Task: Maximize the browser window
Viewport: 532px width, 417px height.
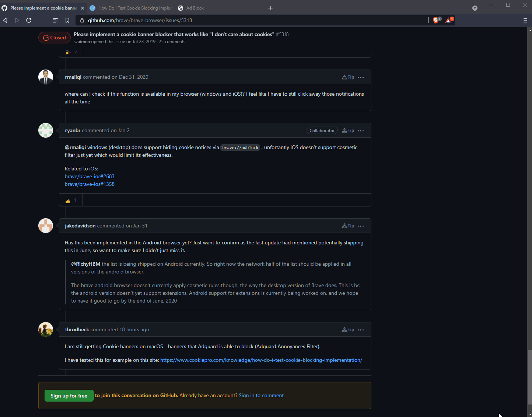Action: (508, 5)
